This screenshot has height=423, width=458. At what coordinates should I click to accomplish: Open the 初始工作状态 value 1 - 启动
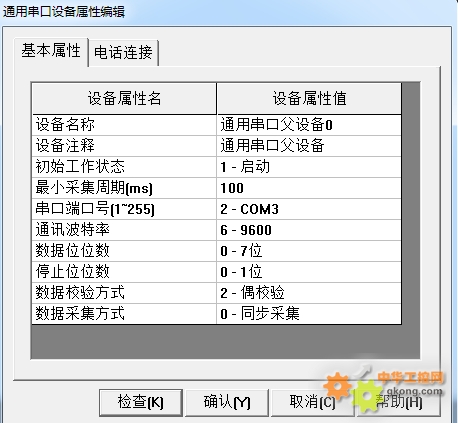[x=309, y=167]
